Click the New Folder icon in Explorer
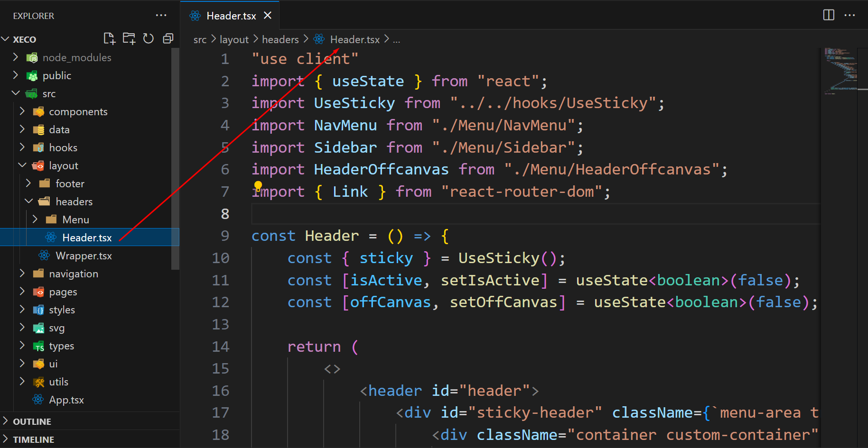This screenshot has width=868, height=448. (x=129, y=38)
